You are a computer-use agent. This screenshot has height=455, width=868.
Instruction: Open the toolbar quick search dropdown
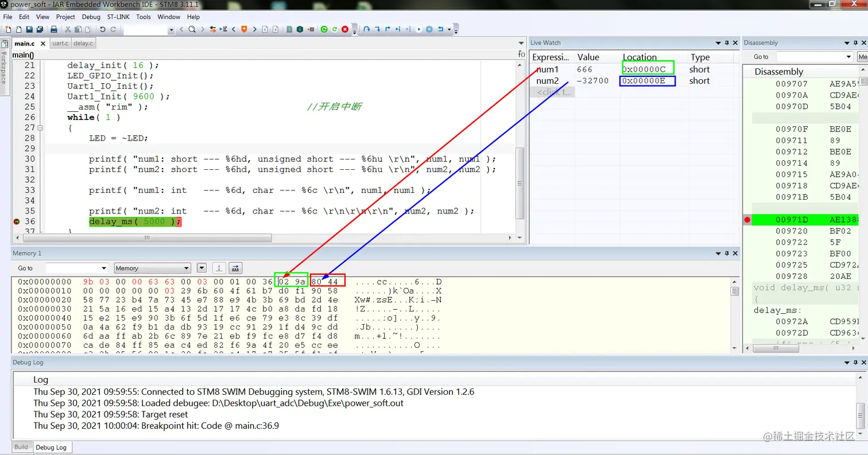tap(172, 29)
